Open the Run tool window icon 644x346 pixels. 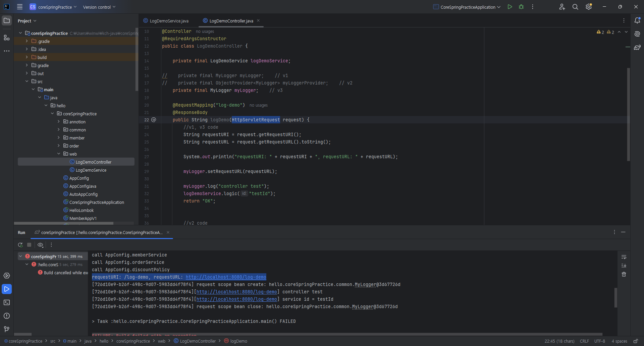[7, 289]
